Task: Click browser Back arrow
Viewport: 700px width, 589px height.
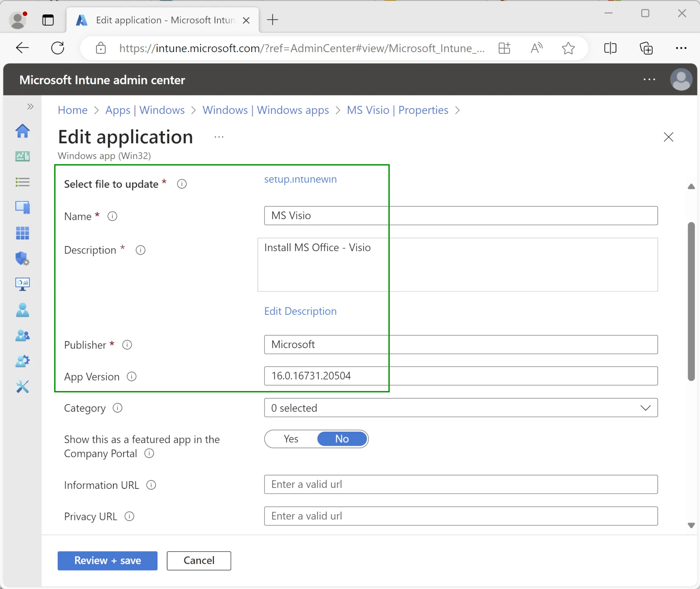Action: coord(22,48)
